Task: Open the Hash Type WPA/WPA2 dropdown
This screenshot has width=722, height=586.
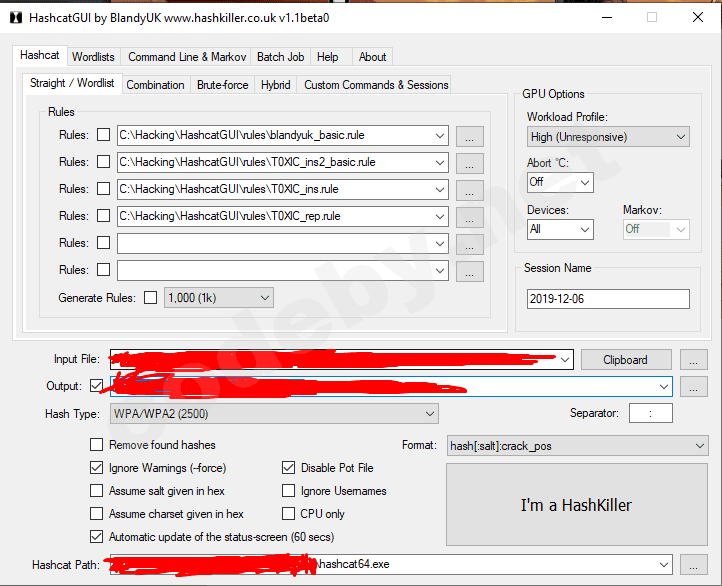Action: (274, 413)
